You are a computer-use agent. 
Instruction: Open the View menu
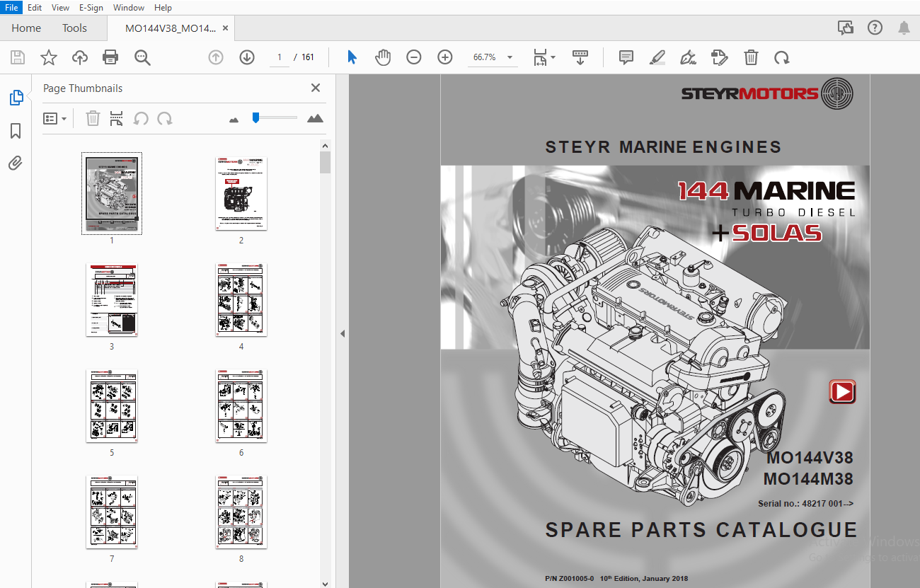[x=61, y=8]
